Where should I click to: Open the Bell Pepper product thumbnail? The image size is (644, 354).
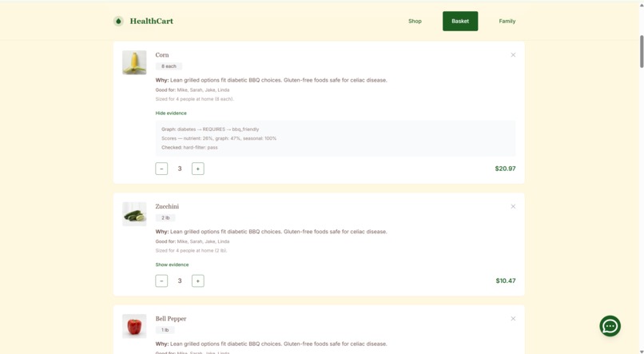tap(134, 326)
